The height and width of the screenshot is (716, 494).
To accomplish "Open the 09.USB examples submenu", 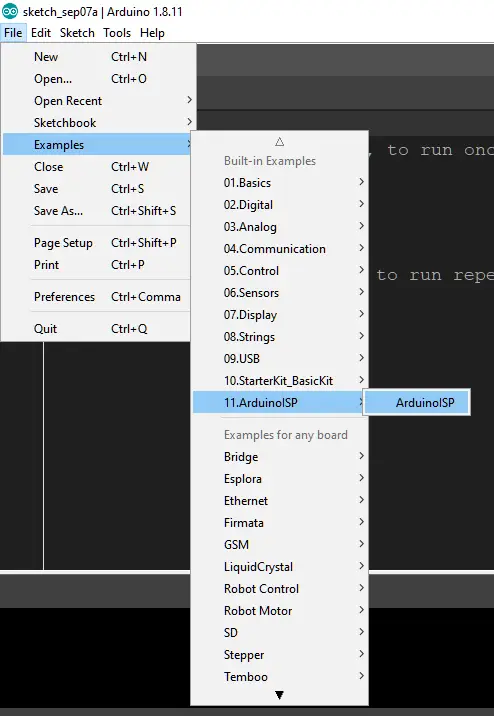I will pos(279,358).
